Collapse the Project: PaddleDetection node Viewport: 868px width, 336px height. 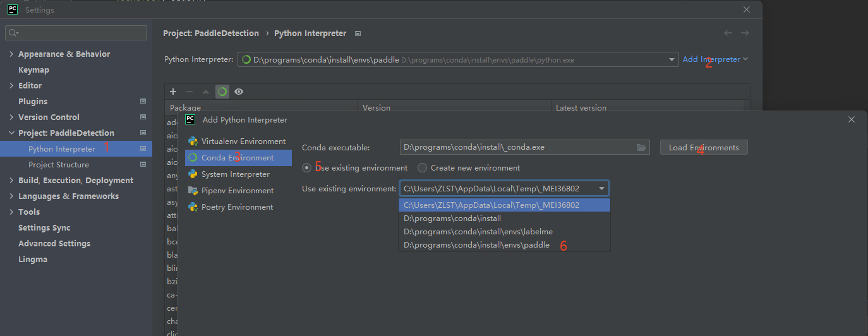[x=11, y=133]
